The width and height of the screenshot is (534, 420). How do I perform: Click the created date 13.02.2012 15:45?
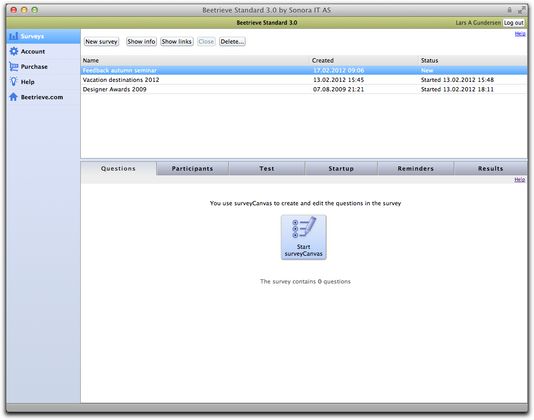pos(339,80)
